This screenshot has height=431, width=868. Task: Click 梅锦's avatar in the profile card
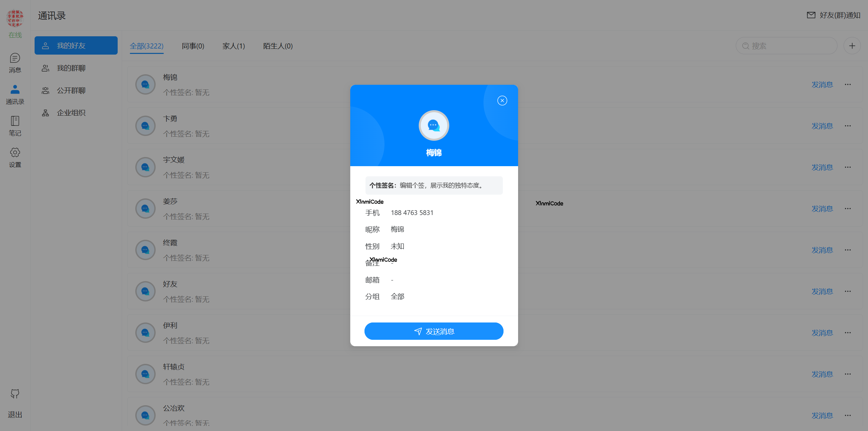coord(434,125)
